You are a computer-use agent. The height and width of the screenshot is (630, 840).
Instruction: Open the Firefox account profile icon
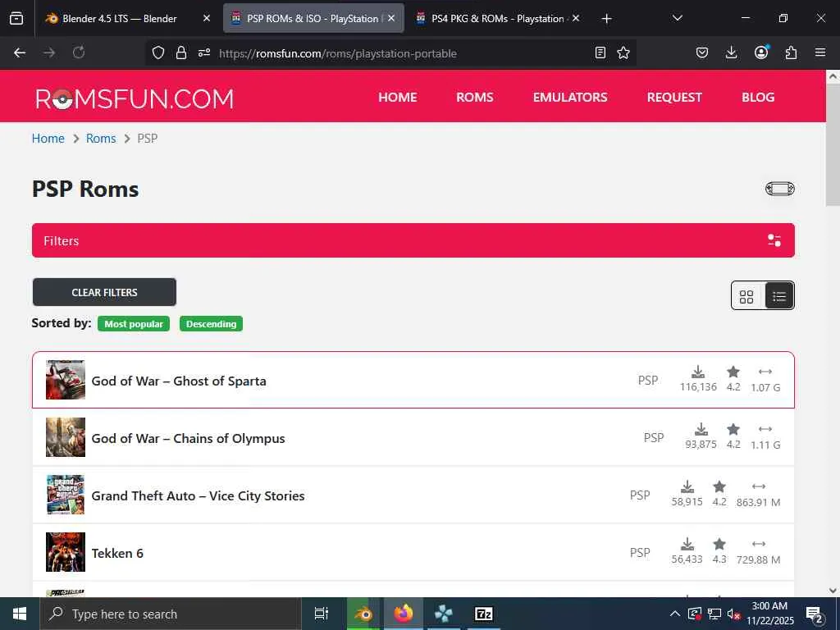coord(761,52)
